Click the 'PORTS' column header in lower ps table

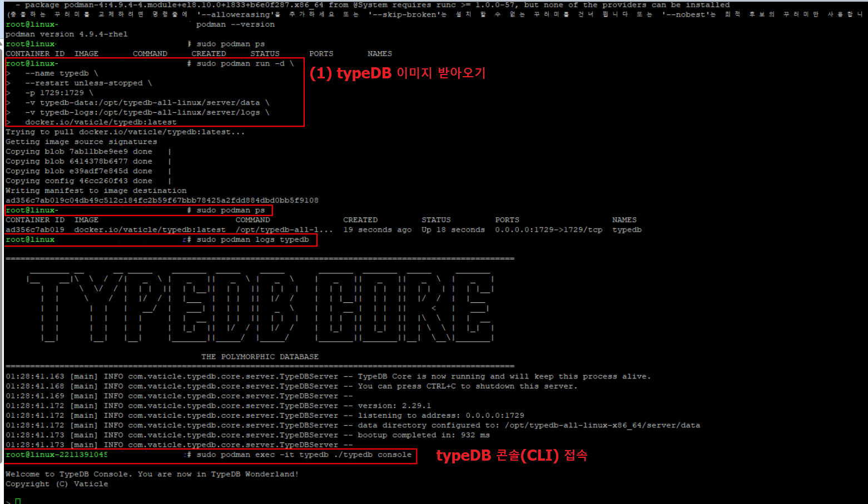[507, 220]
